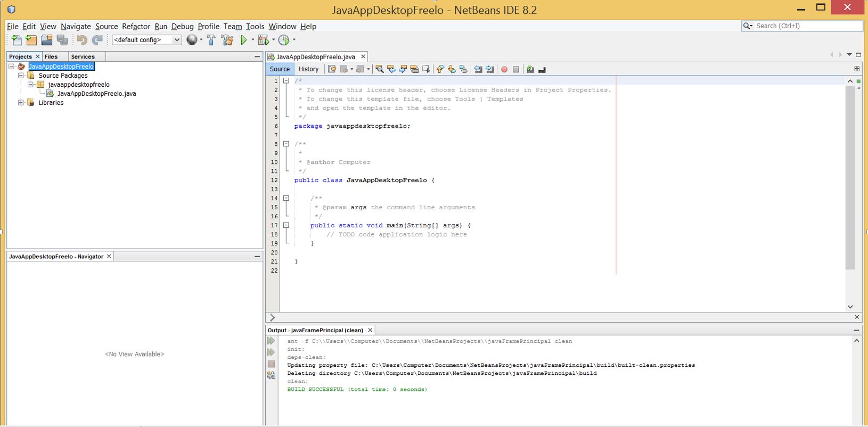
Task: Click Re-run icon in Output panel
Action: coord(271,341)
